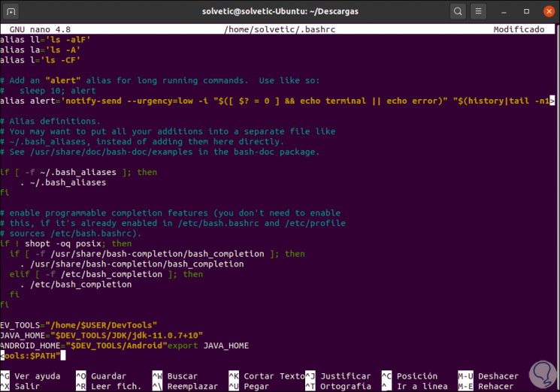This screenshot has width=560, height=392.
Task: Open the terminal hamburger menu
Action: 478,11
